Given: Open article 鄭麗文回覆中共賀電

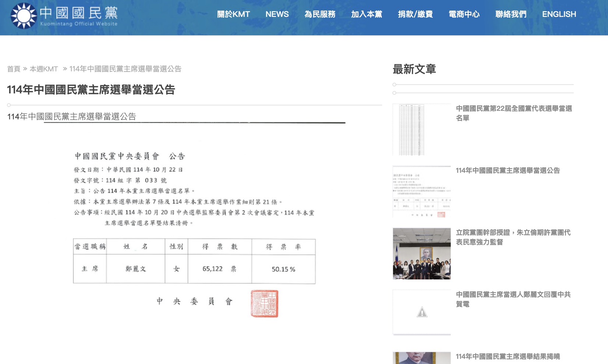Looking at the screenshot, I should (x=513, y=299).
